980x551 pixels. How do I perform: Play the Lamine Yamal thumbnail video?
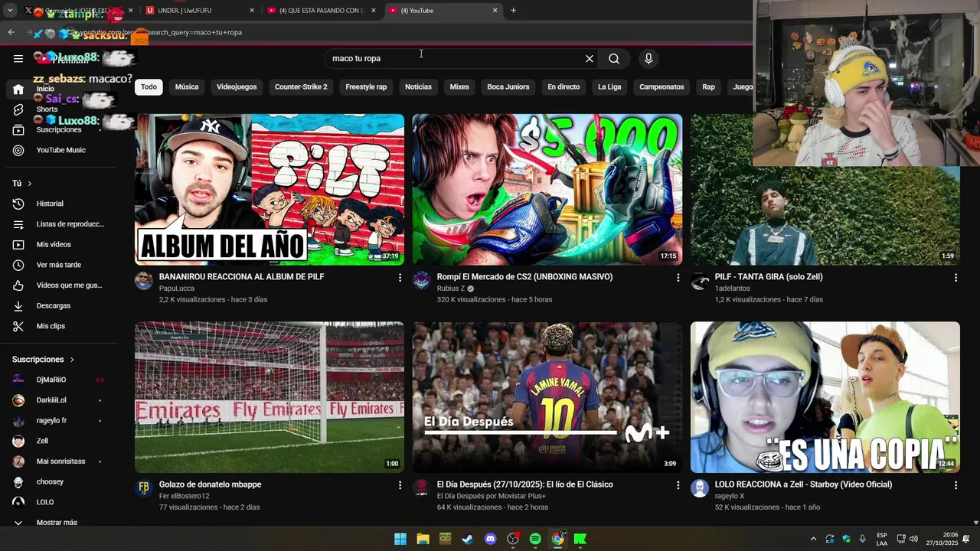[547, 397]
